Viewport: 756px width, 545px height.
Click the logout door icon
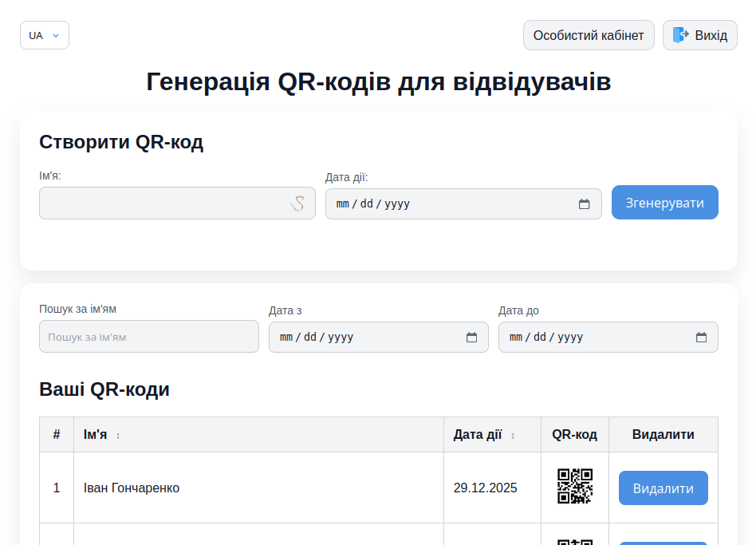tap(681, 35)
